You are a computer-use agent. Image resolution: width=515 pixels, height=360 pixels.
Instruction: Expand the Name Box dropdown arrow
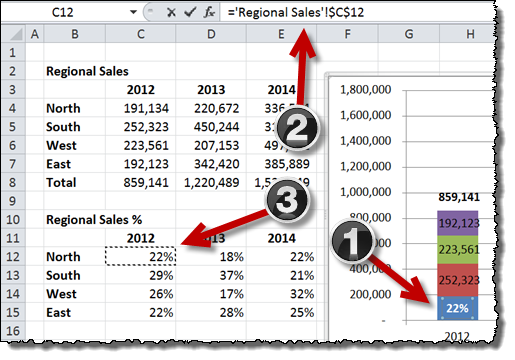pyautogui.click(x=133, y=12)
